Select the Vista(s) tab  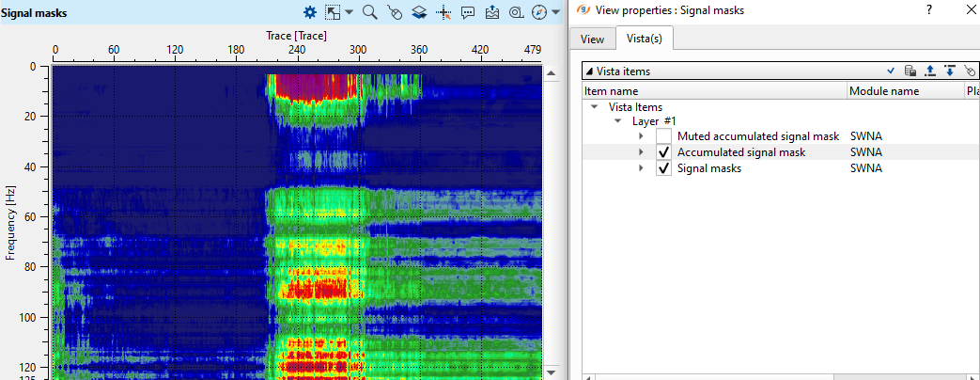pyautogui.click(x=645, y=39)
